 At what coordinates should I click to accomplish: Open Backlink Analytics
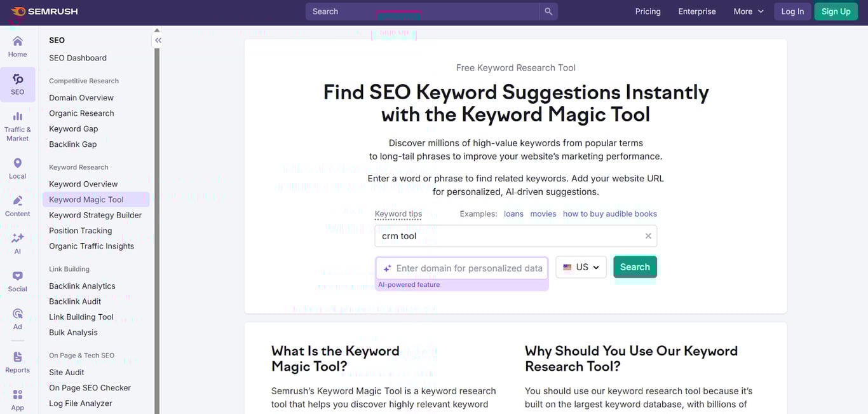click(x=82, y=286)
